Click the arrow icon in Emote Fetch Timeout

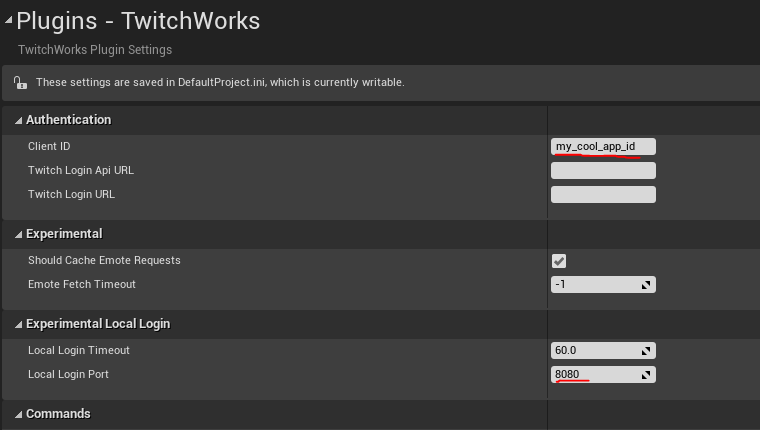coord(646,285)
